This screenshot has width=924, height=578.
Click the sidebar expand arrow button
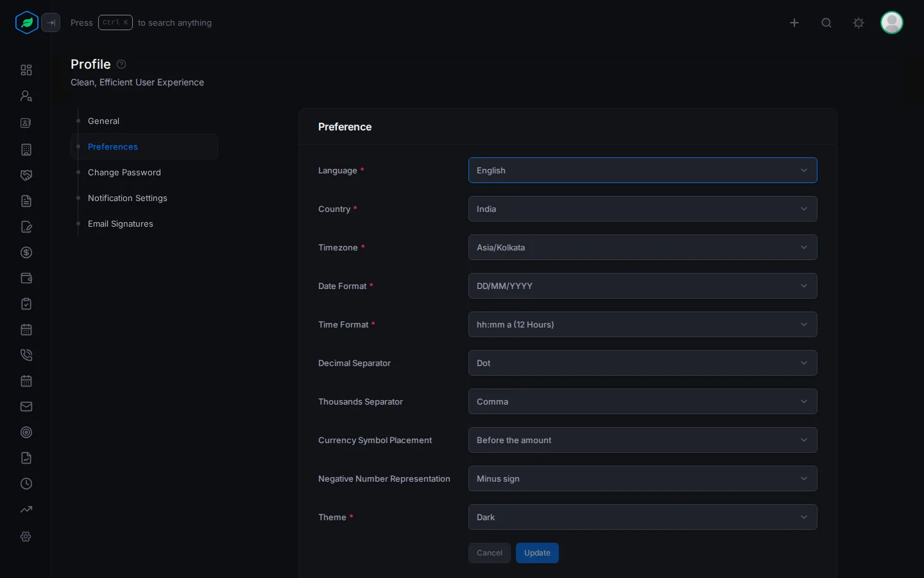[x=51, y=22]
